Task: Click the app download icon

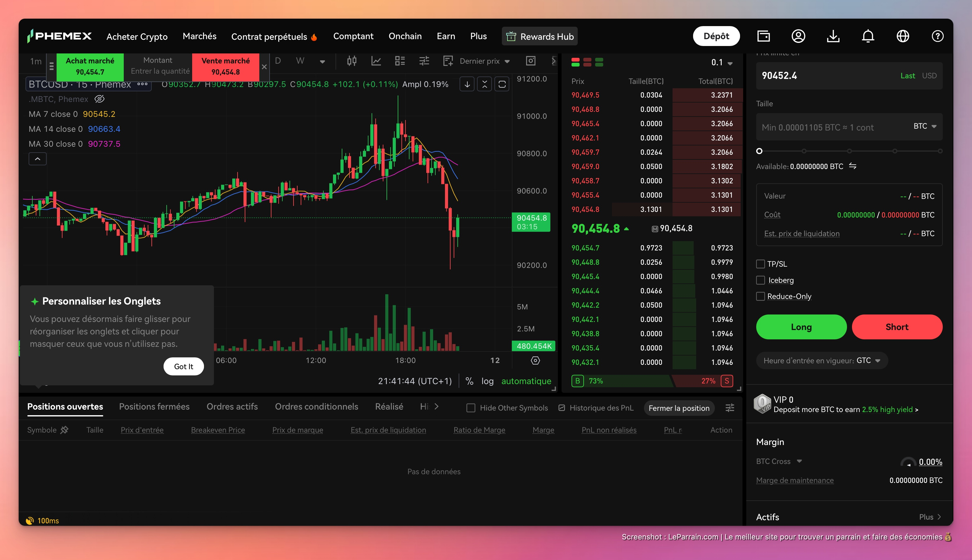Action: click(833, 36)
